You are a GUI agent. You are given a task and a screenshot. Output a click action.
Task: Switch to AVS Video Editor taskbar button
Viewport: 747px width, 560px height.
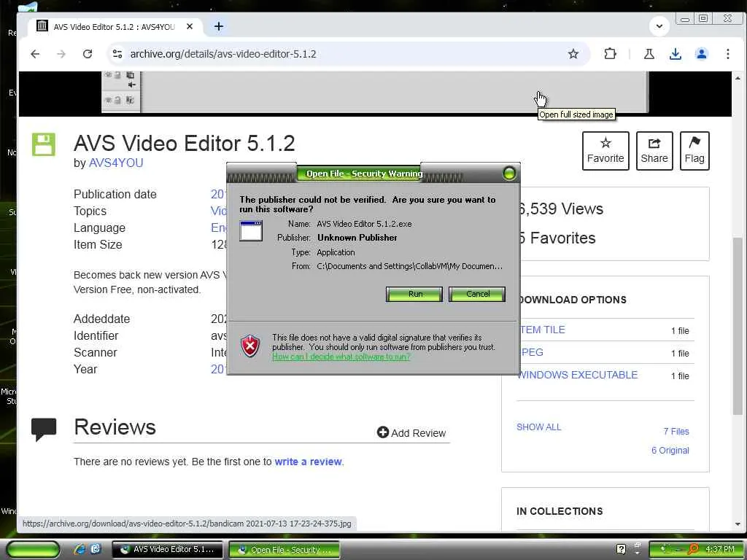pos(167,550)
